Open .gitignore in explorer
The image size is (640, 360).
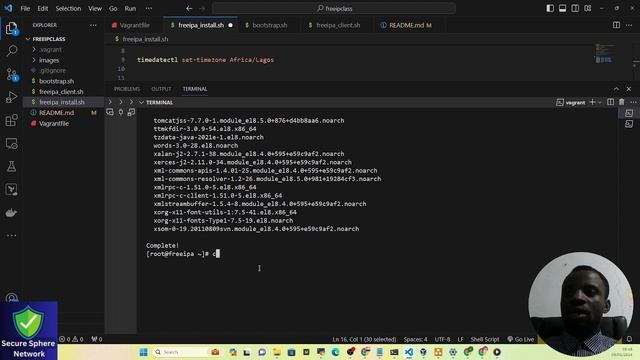tap(52, 70)
